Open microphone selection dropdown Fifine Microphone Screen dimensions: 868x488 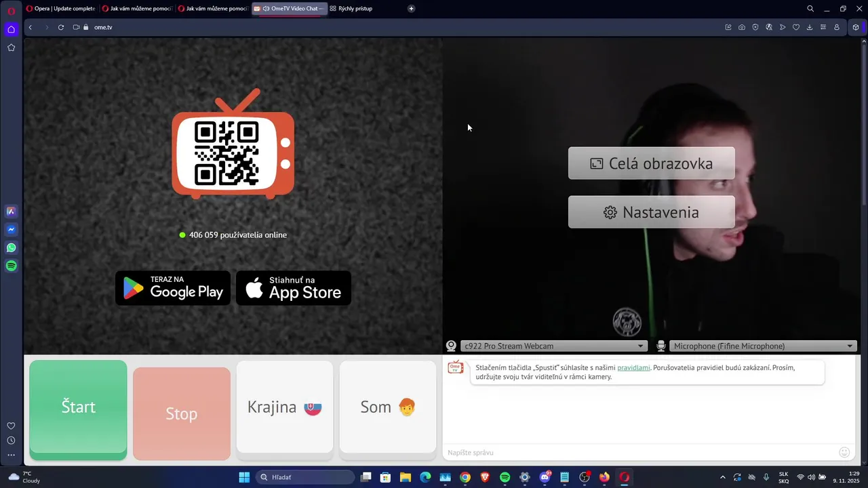tap(763, 346)
